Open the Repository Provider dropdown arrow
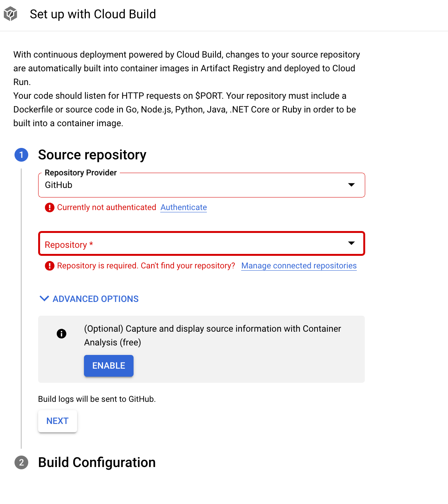This screenshot has height=504, width=448. click(x=351, y=185)
